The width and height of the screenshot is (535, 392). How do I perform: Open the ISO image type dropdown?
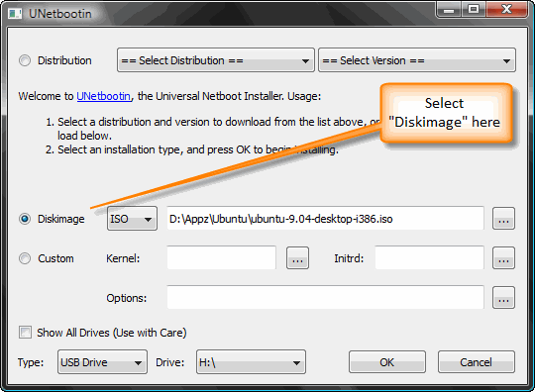(132, 219)
